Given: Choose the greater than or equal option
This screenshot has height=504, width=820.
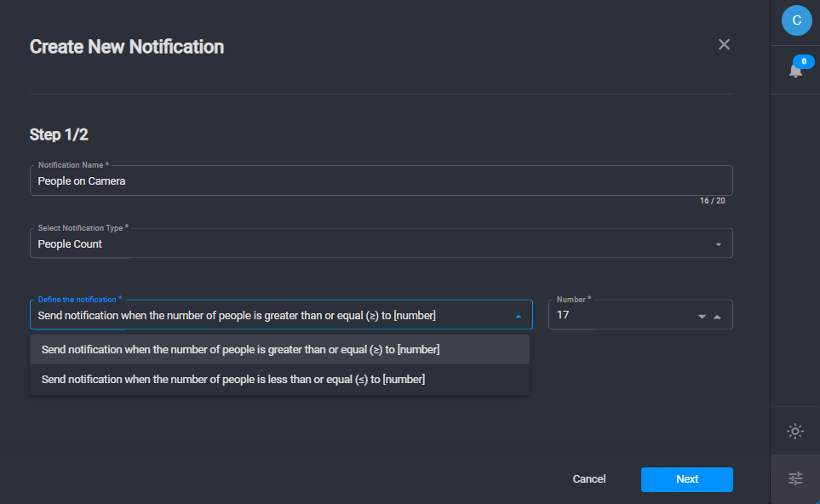Looking at the screenshot, I should pos(280,349).
